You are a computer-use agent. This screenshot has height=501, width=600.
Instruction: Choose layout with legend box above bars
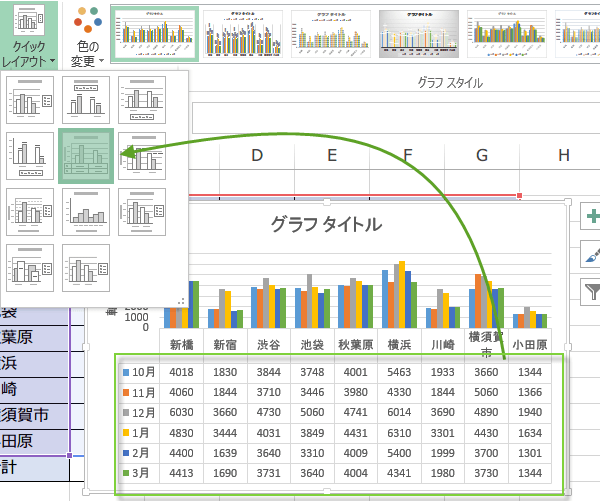pos(86,100)
